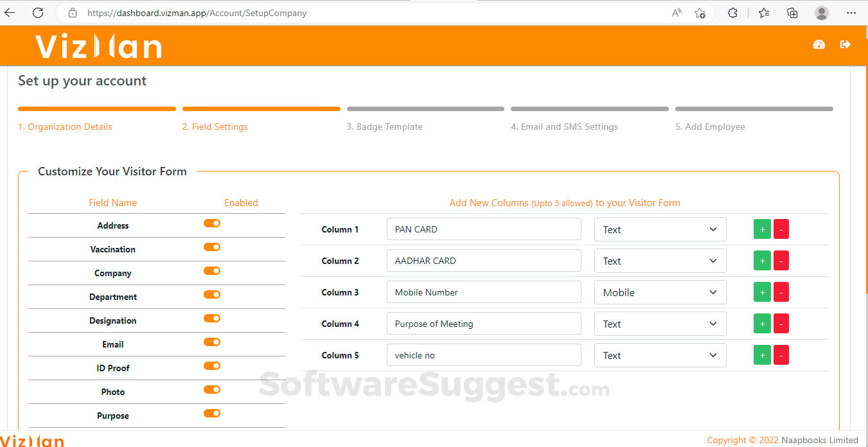This screenshot has width=868, height=447.
Task: Open the Read aloud icon in address bar
Action: coord(677,13)
